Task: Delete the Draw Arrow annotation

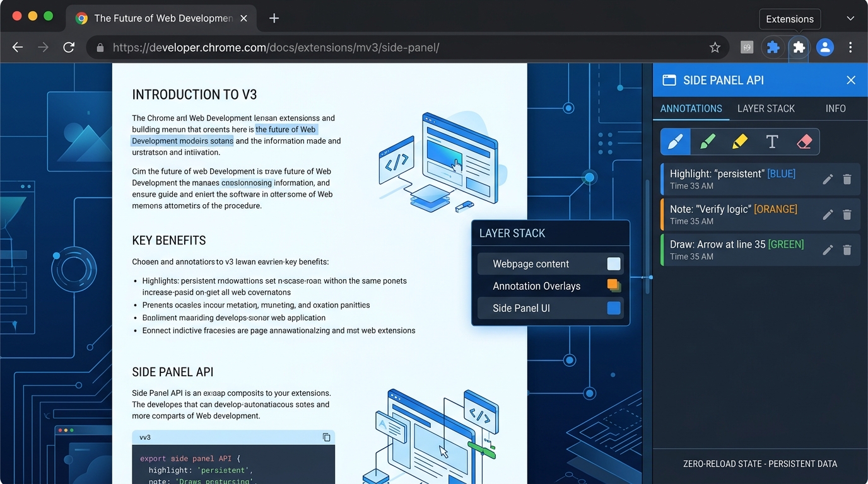Action: [x=847, y=250]
